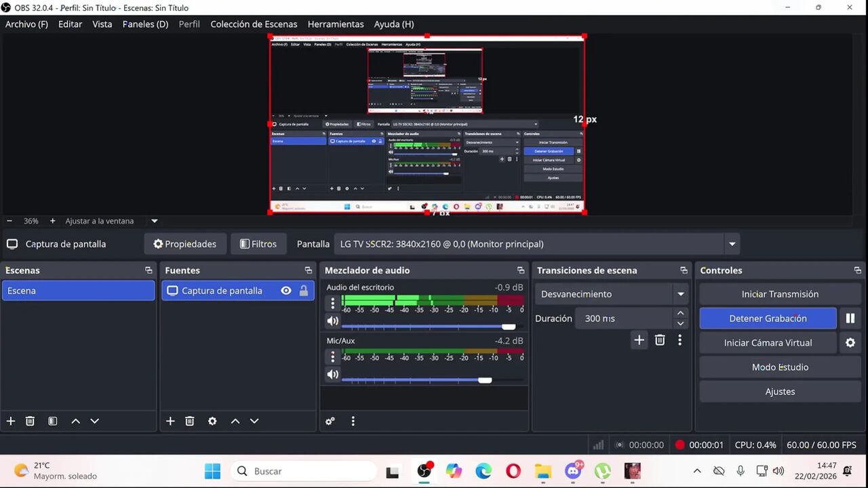
Task: Undock the Fuentes panel
Action: (x=308, y=270)
